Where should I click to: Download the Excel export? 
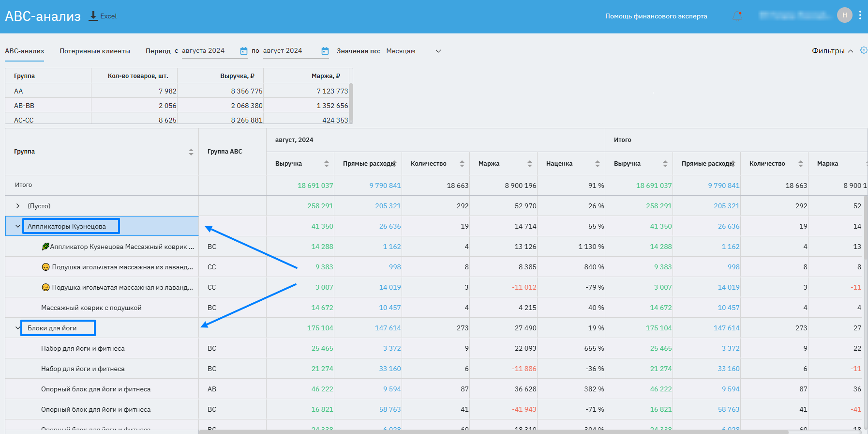tap(103, 16)
